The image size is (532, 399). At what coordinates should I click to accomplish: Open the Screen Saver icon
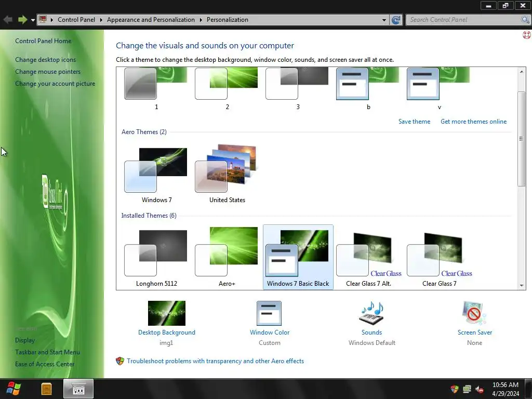point(474,313)
